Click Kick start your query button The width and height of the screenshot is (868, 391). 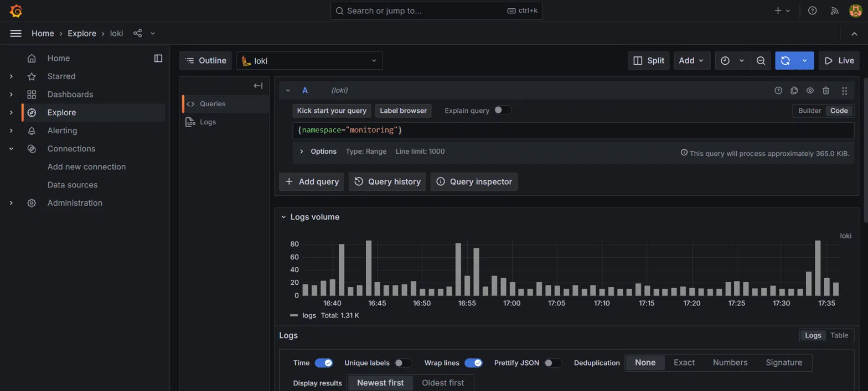(332, 111)
